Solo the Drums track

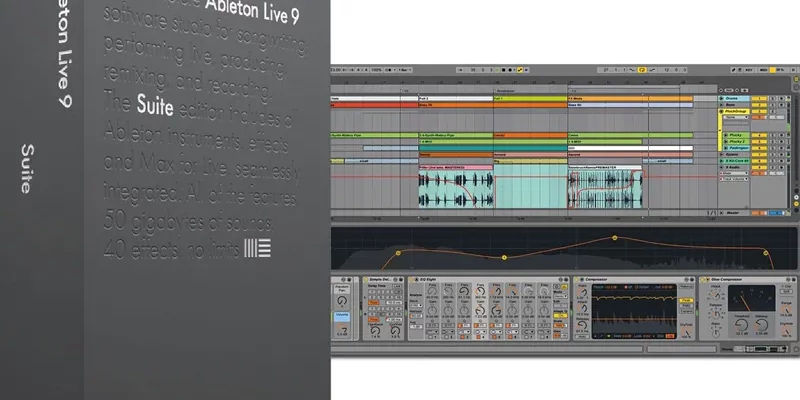click(x=772, y=98)
